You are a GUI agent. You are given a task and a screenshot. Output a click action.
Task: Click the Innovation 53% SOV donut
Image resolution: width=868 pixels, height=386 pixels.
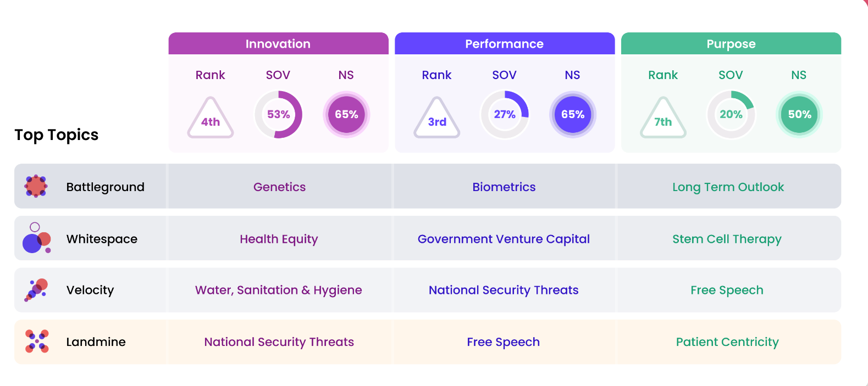click(278, 114)
